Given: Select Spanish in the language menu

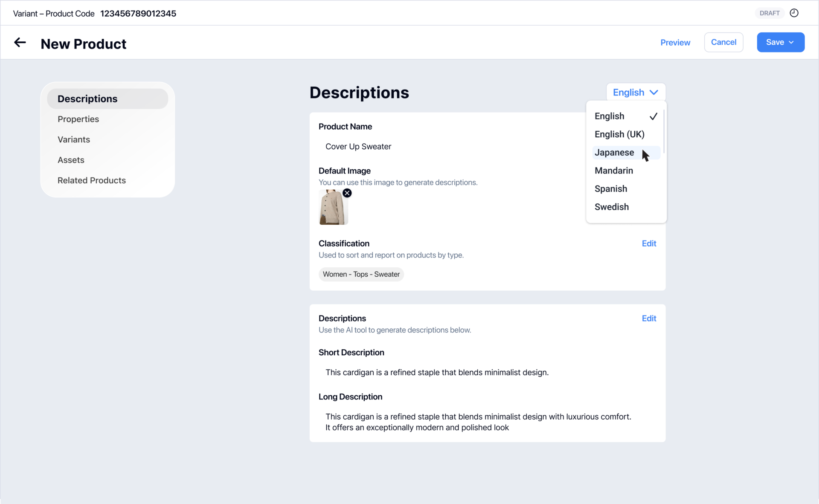Looking at the screenshot, I should pyautogui.click(x=610, y=189).
